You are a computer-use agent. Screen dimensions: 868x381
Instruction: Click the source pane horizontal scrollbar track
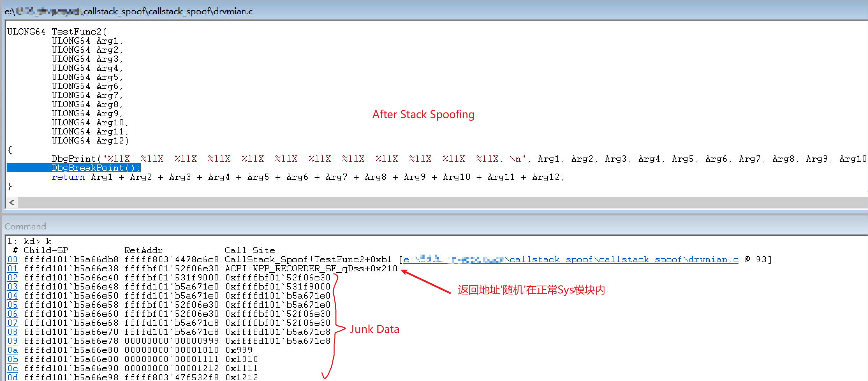pyautogui.click(x=443, y=203)
